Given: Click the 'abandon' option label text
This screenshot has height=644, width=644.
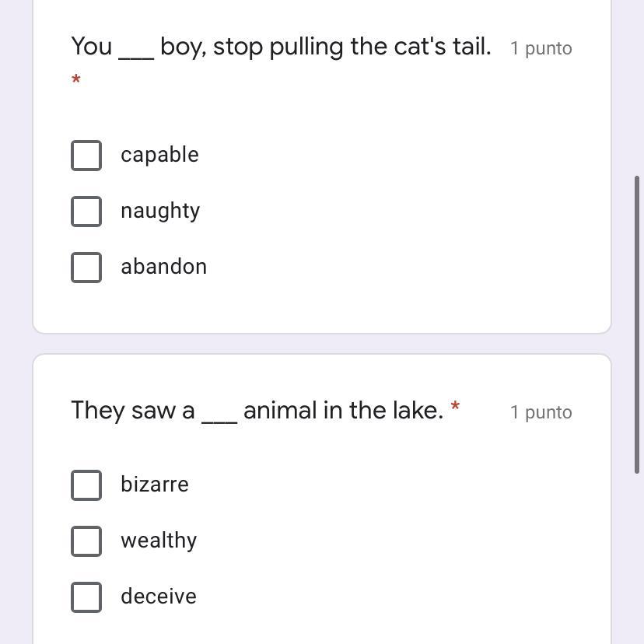Looking at the screenshot, I should pyautogui.click(x=163, y=267).
